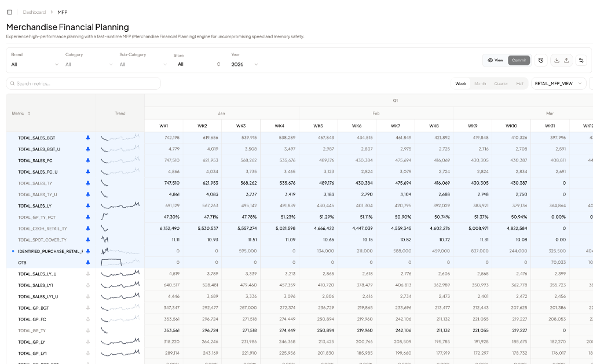Click the WK10 column header
The image size is (593, 364).
[x=511, y=126]
